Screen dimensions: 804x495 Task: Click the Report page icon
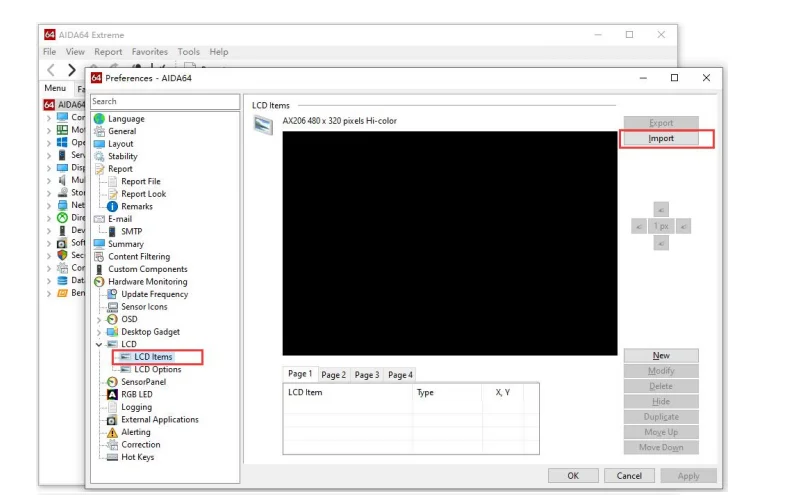coord(99,169)
